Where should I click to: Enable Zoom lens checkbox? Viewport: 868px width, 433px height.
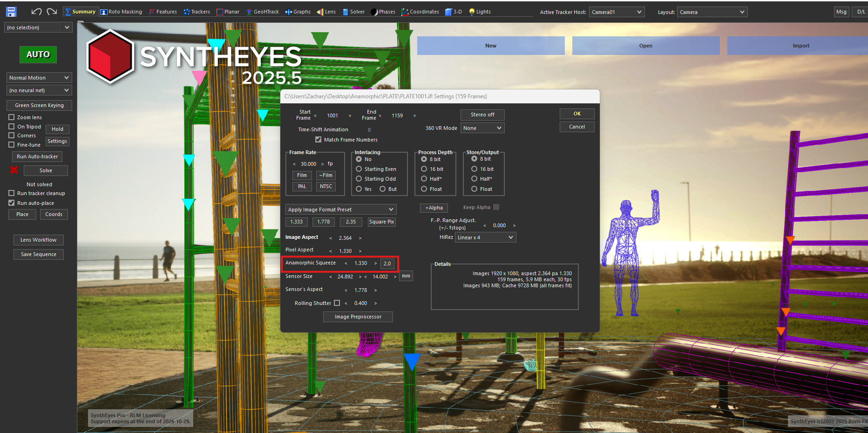(12, 117)
